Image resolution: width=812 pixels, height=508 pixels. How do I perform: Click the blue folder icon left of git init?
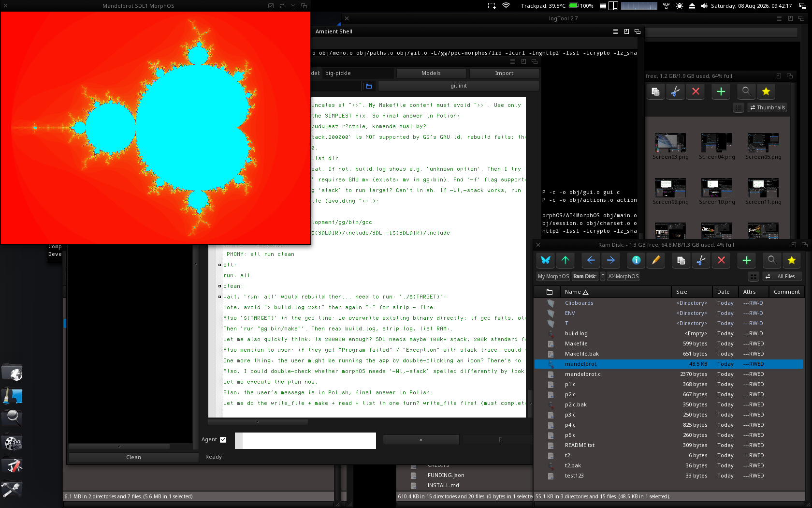click(x=369, y=86)
